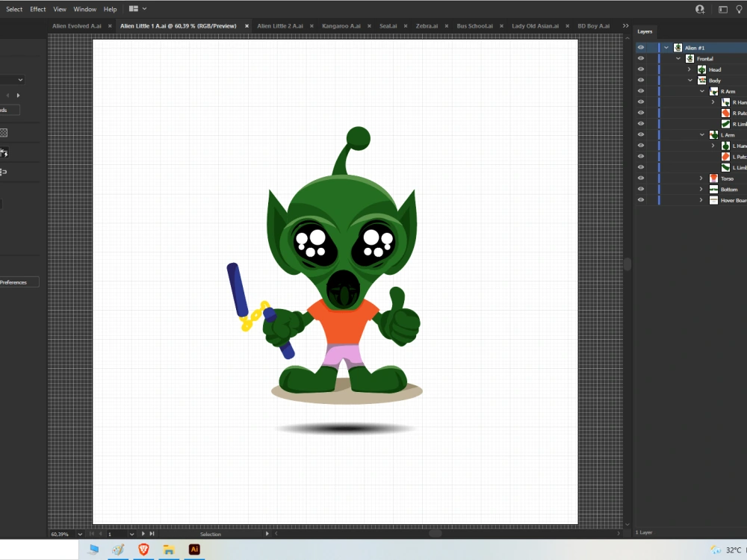Expand the Torso layer group

pyautogui.click(x=701, y=178)
